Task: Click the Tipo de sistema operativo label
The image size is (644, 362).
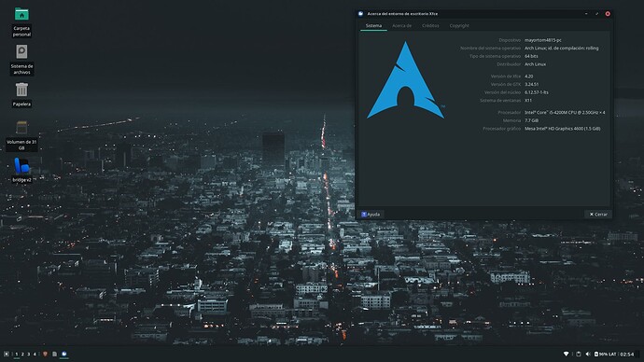Action: 496,56
